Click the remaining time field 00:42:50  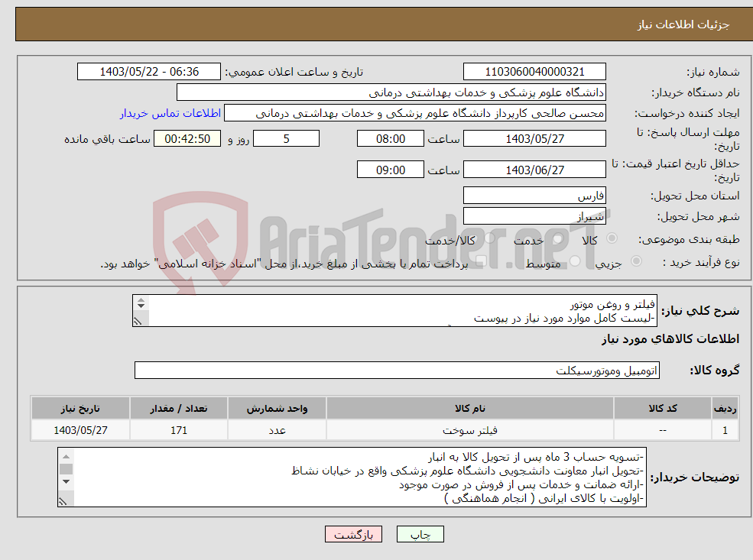187,139
